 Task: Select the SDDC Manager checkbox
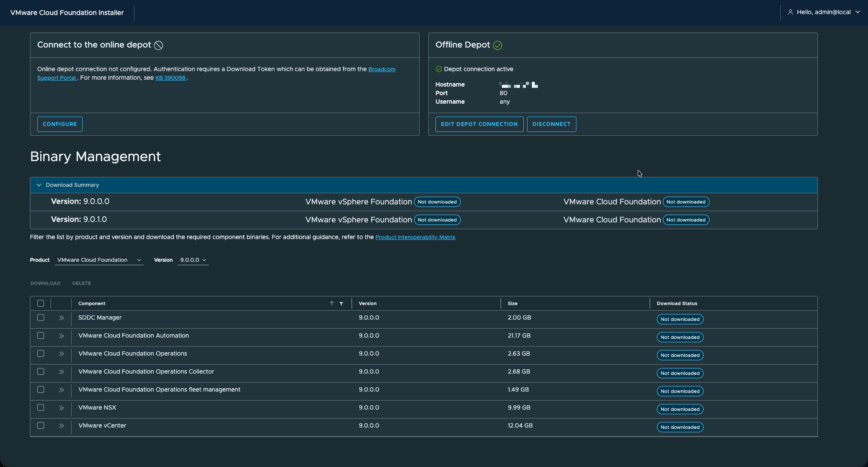click(41, 317)
